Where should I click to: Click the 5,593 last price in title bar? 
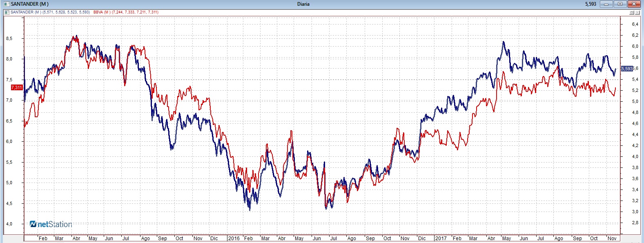coord(591,4)
